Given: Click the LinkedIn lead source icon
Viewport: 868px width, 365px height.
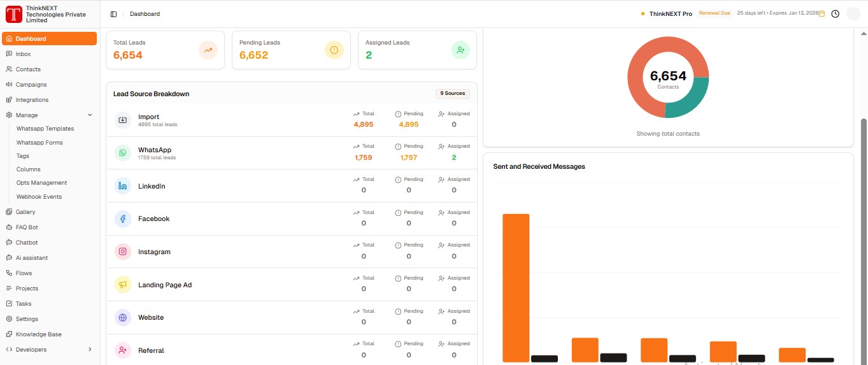Looking at the screenshot, I should [123, 186].
